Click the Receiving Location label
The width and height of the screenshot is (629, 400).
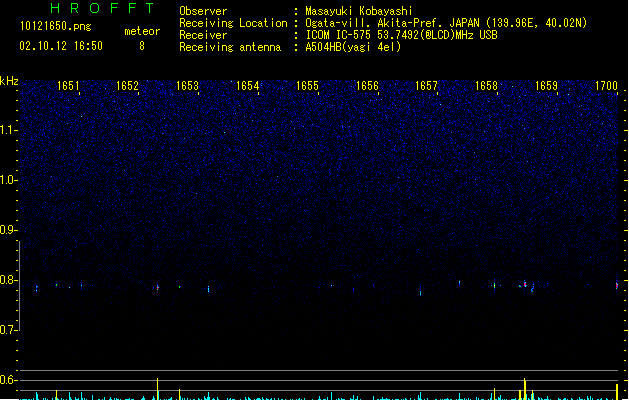pos(233,23)
